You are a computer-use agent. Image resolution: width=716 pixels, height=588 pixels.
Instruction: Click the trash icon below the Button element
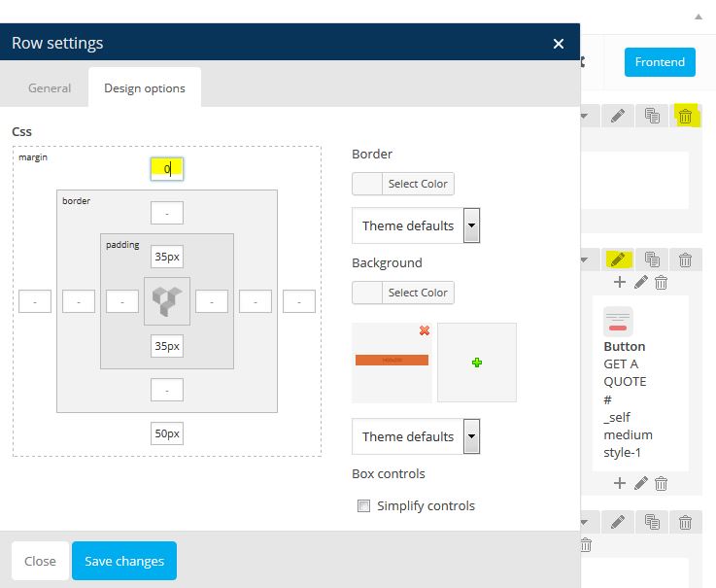coord(662,483)
